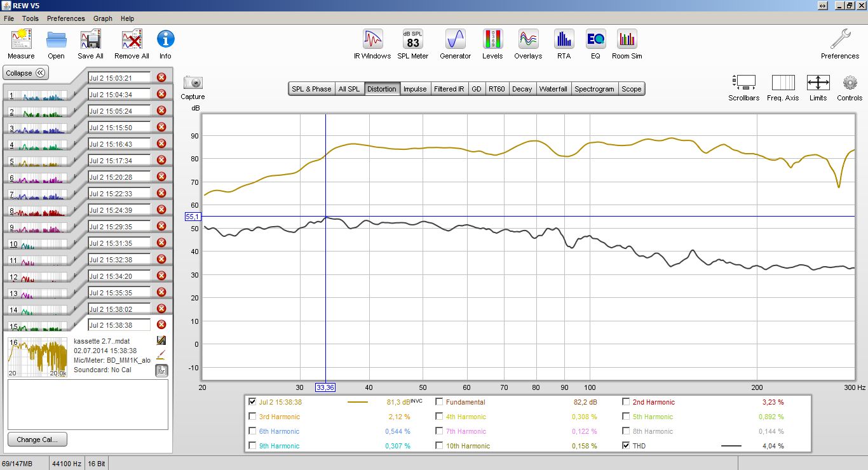
Task: Remove measurement Jul 2 15:03:21
Action: pyautogui.click(x=161, y=77)
